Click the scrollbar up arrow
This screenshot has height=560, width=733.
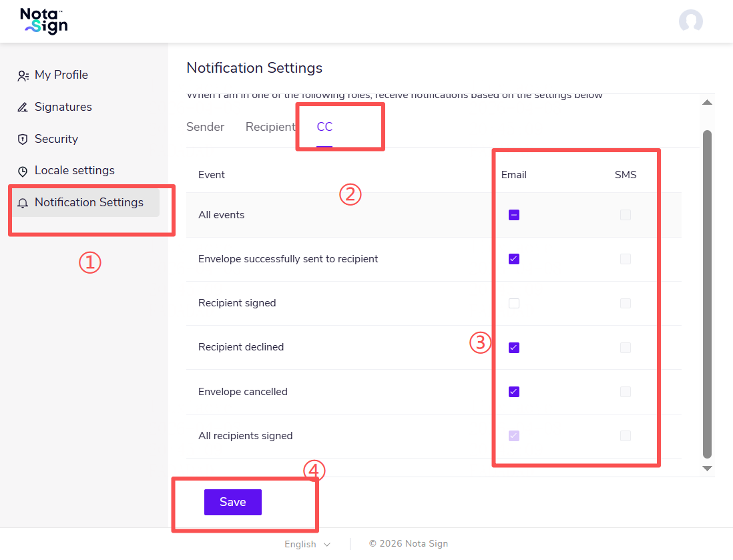708,102
